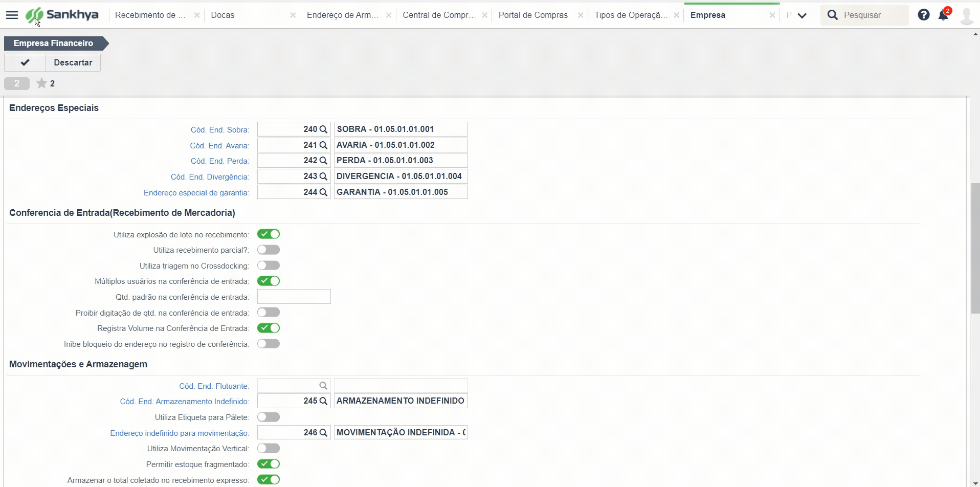
Task: Enable Utiliza recebimento parcial
Action: pos(269,250)
